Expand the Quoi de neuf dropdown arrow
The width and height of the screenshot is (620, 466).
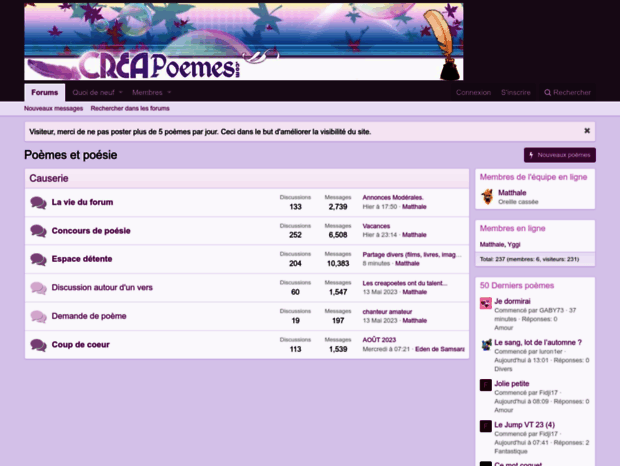(121, 92)
